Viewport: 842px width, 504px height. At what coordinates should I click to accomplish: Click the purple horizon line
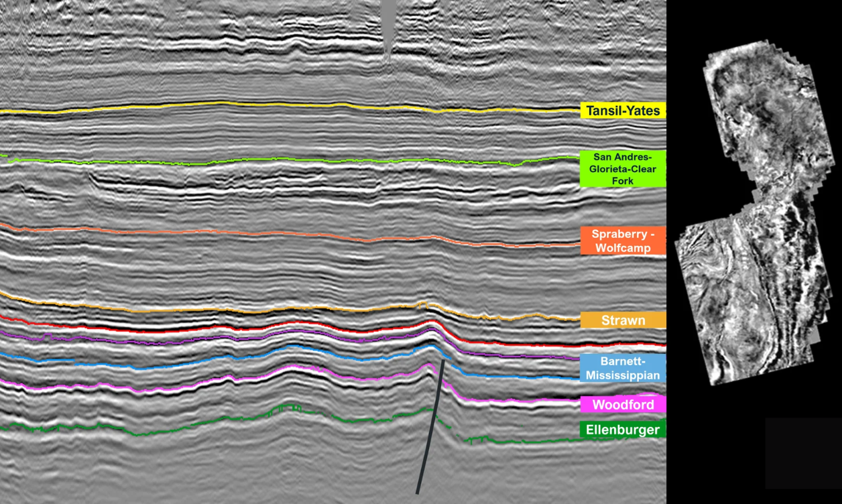coord(201,339)
